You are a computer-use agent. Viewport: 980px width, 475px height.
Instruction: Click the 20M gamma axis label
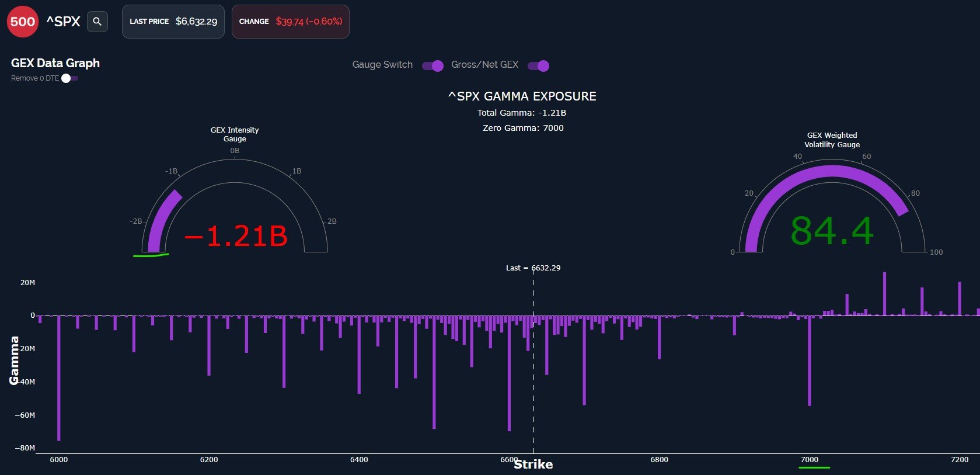tap(27, 283)
